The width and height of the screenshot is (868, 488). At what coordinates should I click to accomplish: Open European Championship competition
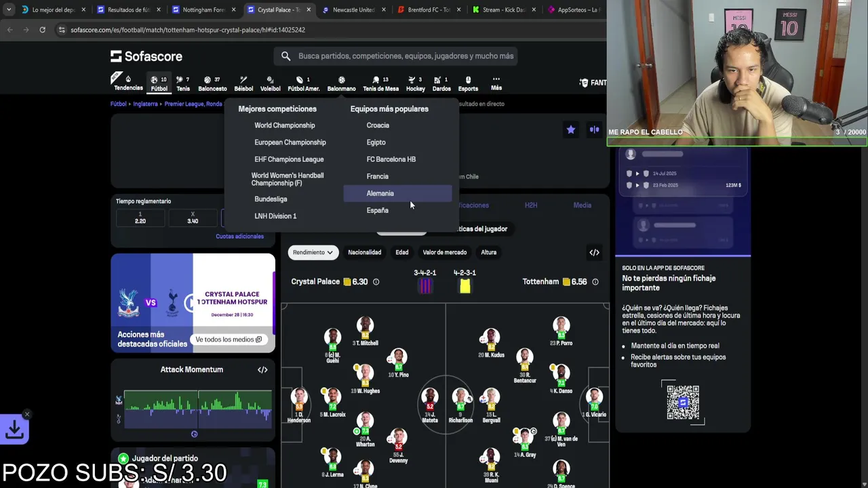tap(290, 142)
